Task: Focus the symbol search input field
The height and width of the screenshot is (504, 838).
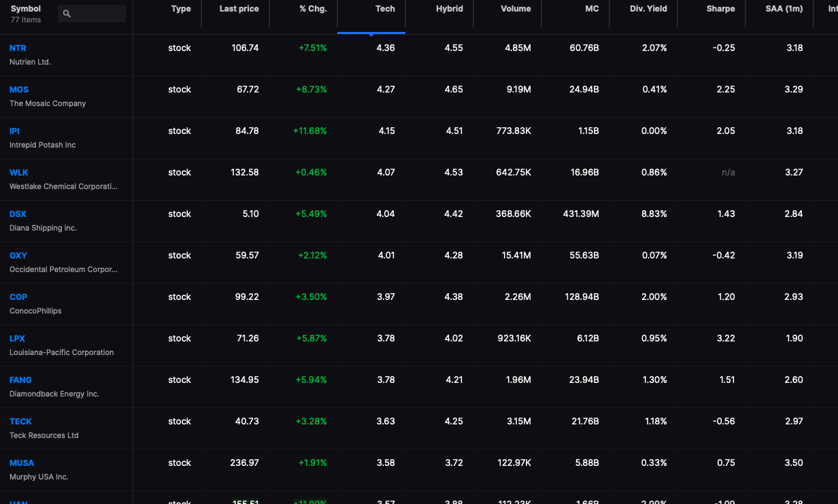Action: [92, 14]
